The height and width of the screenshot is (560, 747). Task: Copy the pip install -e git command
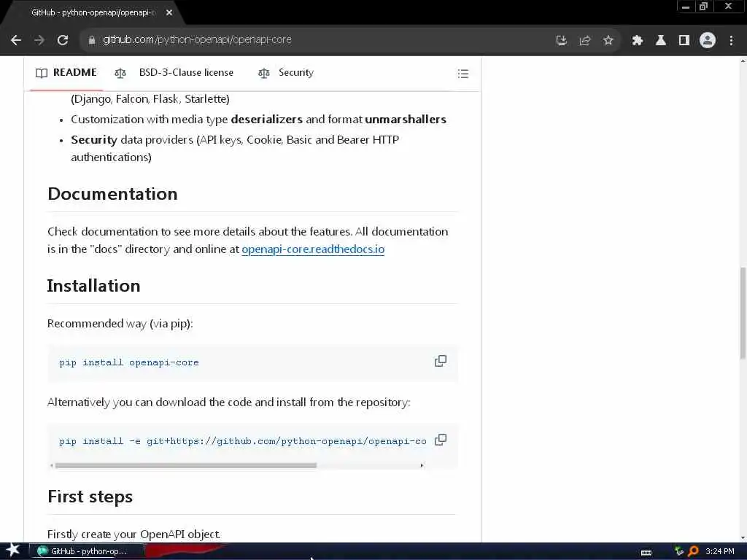click(x=441, y=440)
